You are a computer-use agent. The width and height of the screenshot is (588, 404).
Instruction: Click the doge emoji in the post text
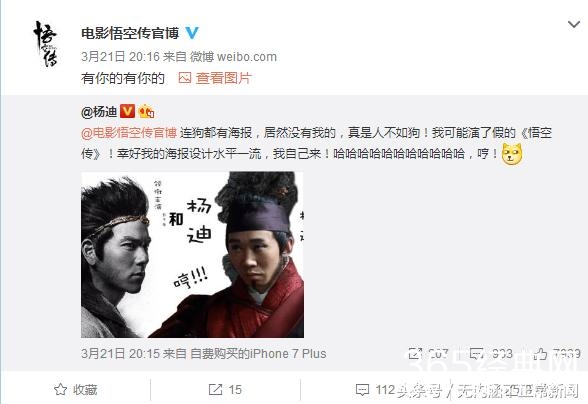click(512, 154)
